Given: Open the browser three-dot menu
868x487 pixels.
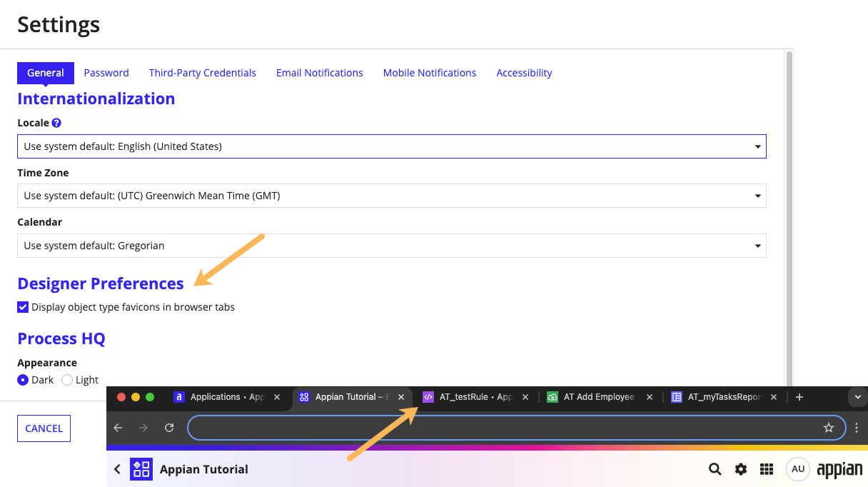Looking at the screenshot, I should pos(857,428).
